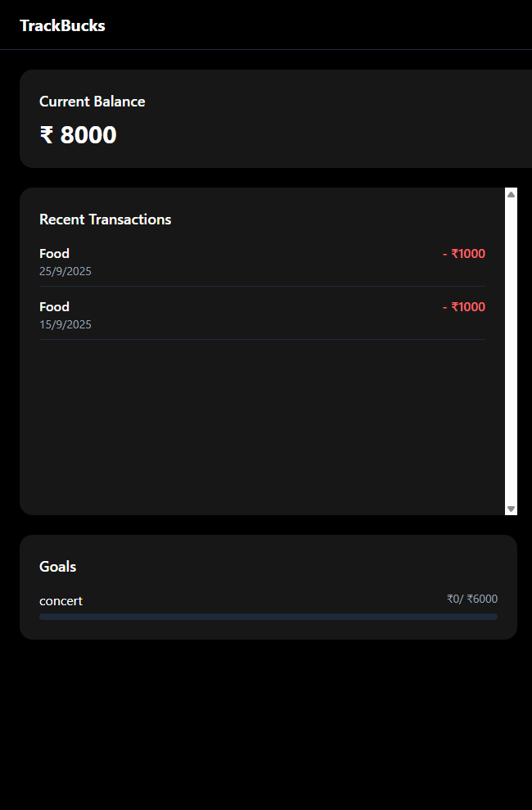The height and width of the screenshot is (810, 532).
Task: Click the TrackBucks logo
Action: point(62,25)
